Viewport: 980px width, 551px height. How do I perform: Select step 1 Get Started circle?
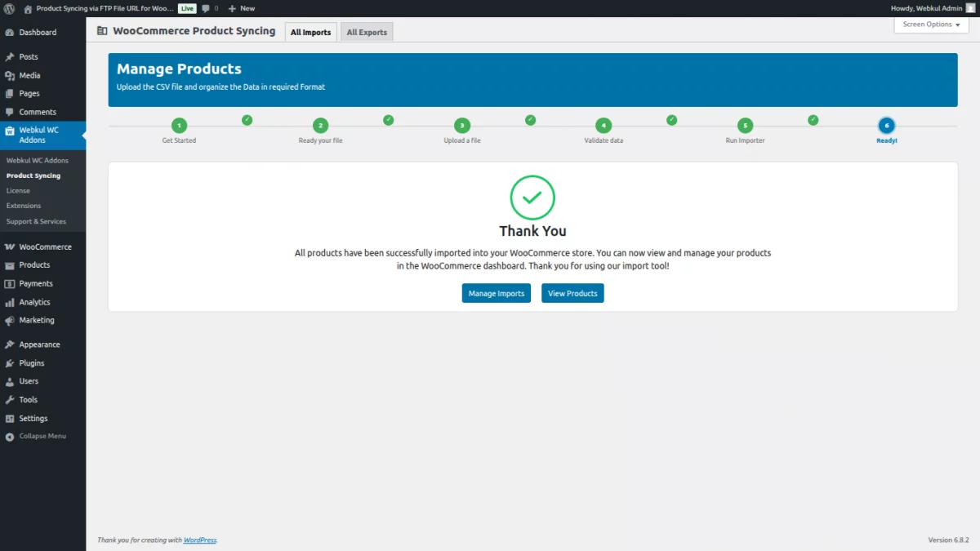(x=179, y=126)
